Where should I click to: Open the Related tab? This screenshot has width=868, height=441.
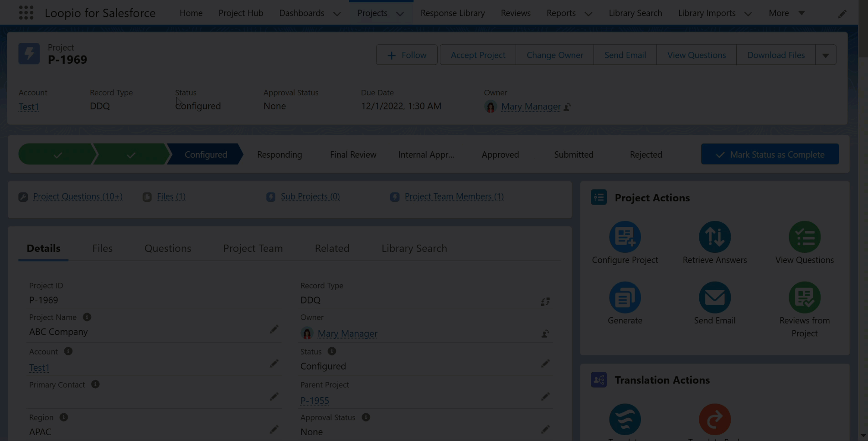[x=332, y=248]
